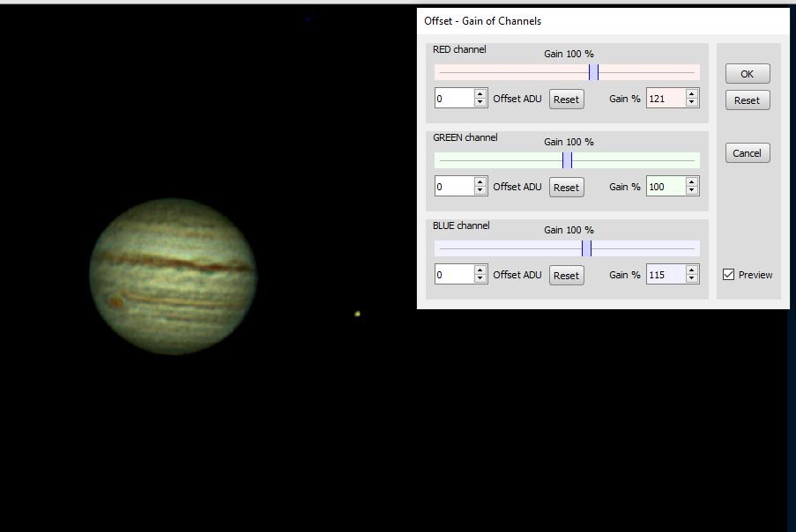
Task: Increase RED Gain % with up arrow
Action: [x=692, y=93]
